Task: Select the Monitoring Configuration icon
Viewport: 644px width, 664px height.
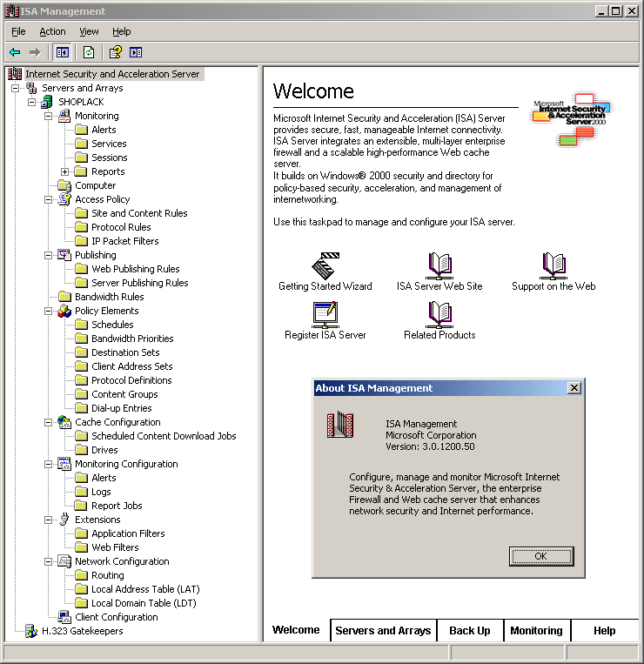Action: [x=64, y=464]
